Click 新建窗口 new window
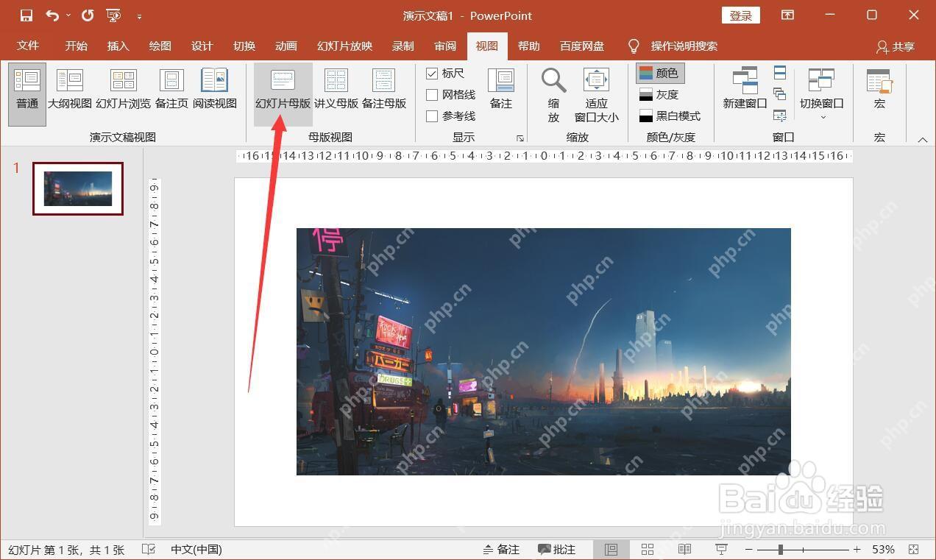This screenshot has height=560, width=936. (x=745, y=90)
